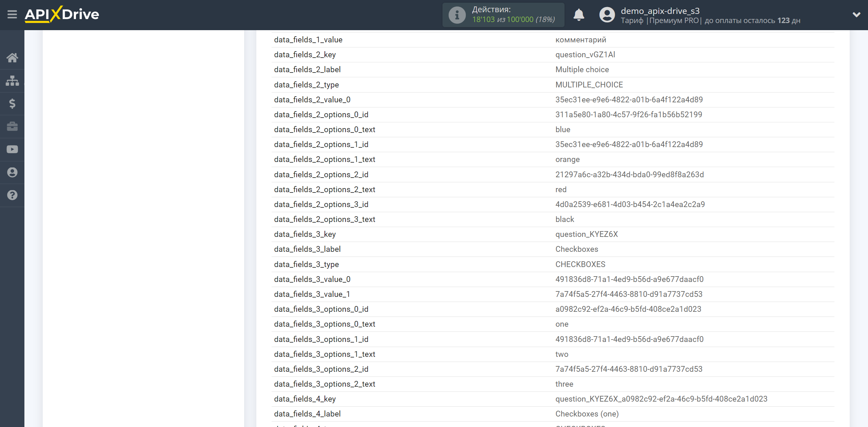This screenshot has width=868, height=427.
Task: Select the value black
Action: (565, 219)
